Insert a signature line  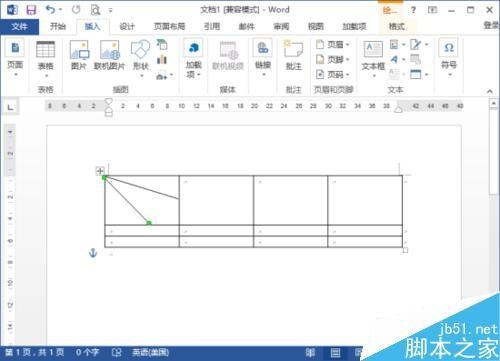(x=416, y=44)
